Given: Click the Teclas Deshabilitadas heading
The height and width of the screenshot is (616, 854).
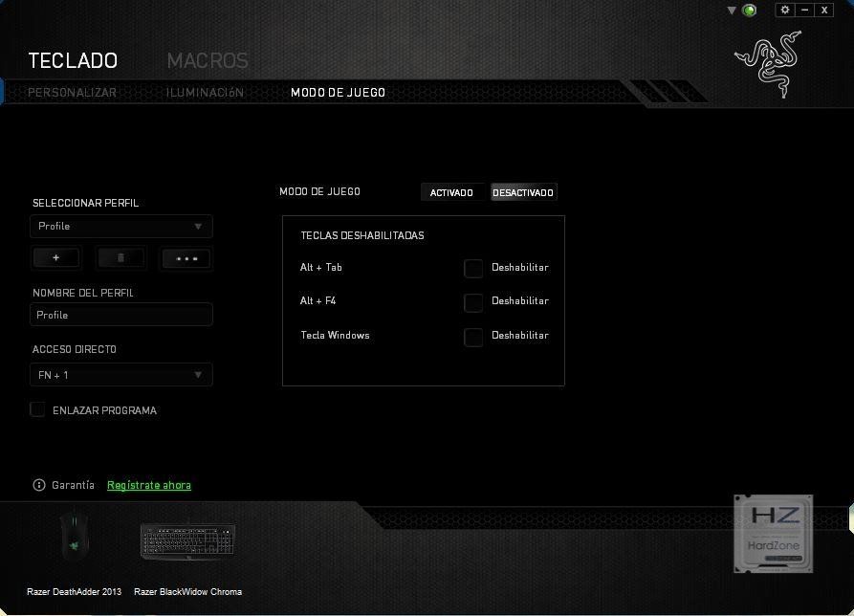Looking at the screenshot, I should (362, 235).
